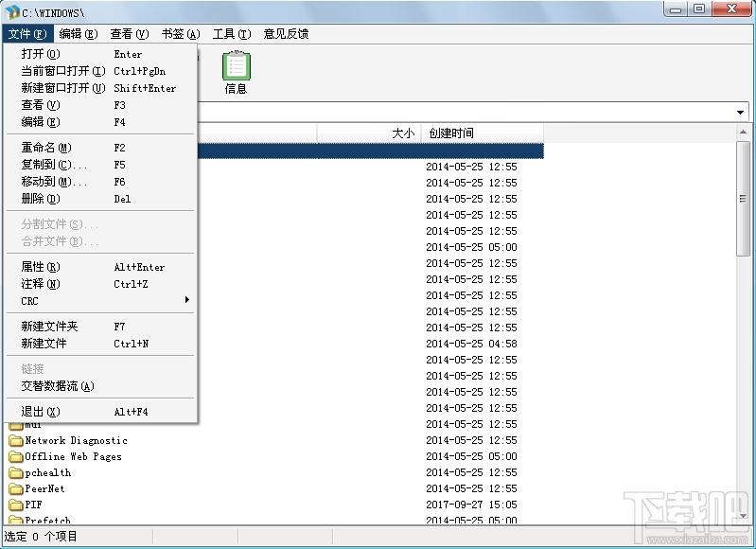Click the vertical scrollbar thumb
This screenshot has height=549, width=756.
tap(743, 199)
